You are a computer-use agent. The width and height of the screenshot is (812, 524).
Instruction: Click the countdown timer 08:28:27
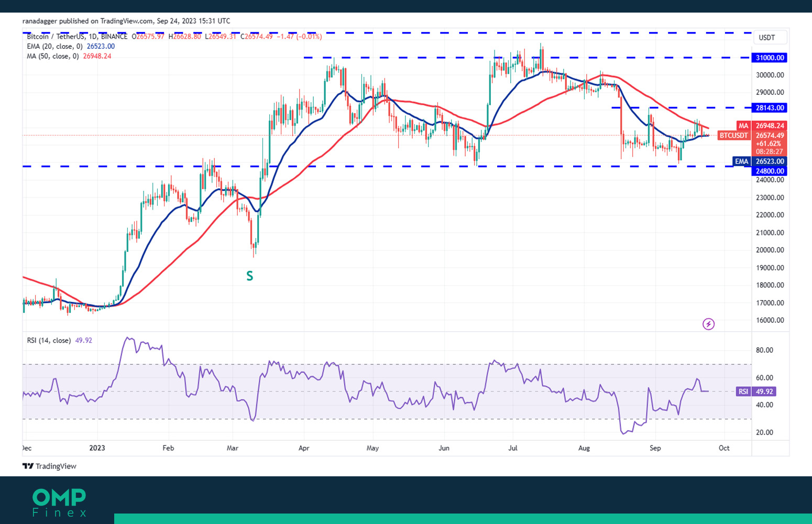tap(769, 152)
